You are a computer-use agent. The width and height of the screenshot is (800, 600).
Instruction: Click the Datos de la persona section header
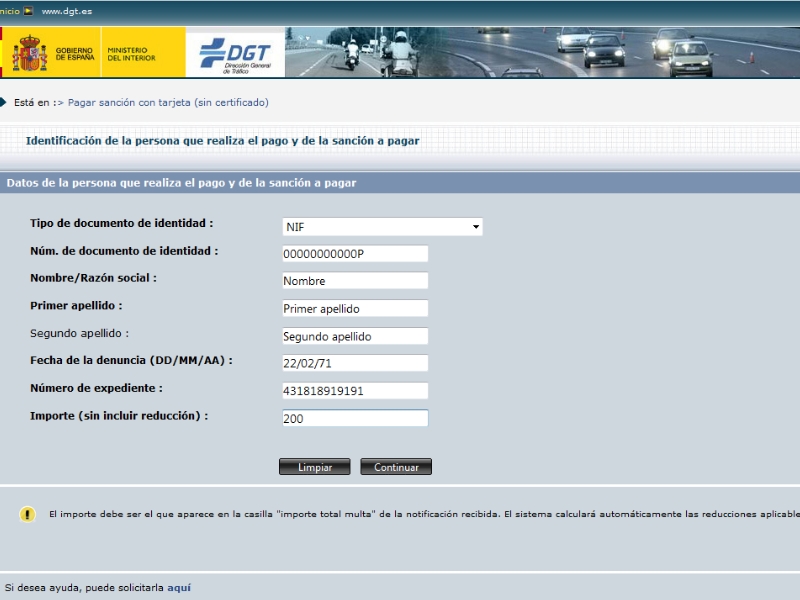click(181, 183)
